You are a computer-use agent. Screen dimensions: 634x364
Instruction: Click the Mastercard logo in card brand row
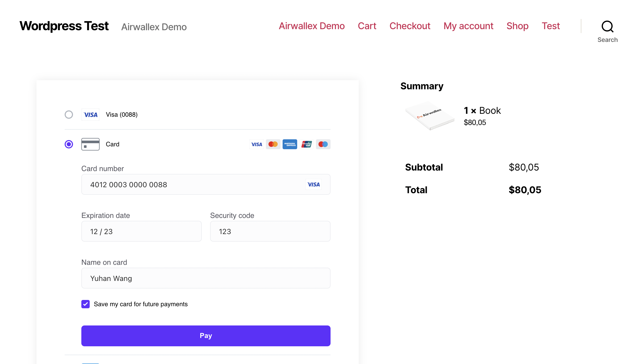click(x=273, y=144)
